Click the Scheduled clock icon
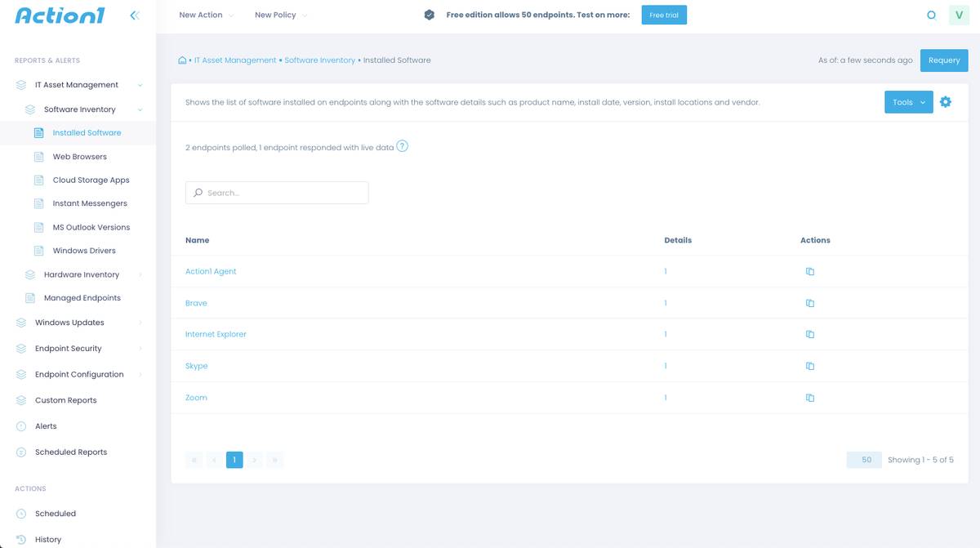Image resolution: width=980 pixels, height=548 pixels. coord(21,514)
